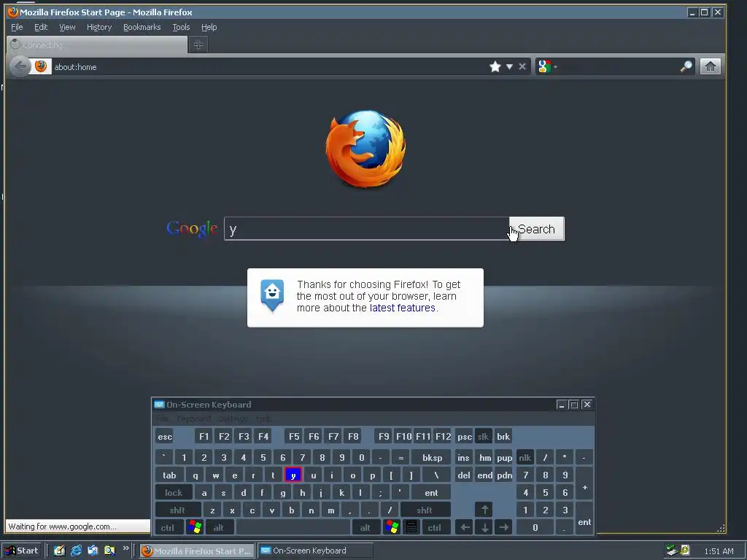The height and width of the screenshot is (560, 747).
Task: Click the psc print screen key
Action: pos(465,437)
